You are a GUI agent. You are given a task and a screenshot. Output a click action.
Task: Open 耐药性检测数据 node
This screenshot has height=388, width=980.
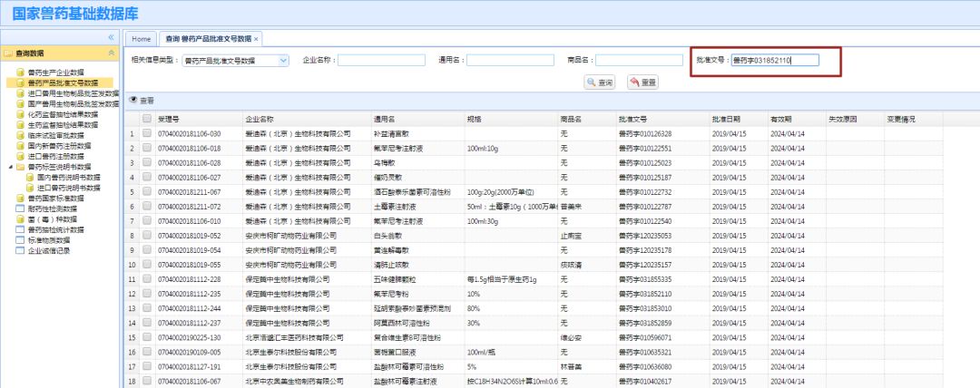(53, 209)
